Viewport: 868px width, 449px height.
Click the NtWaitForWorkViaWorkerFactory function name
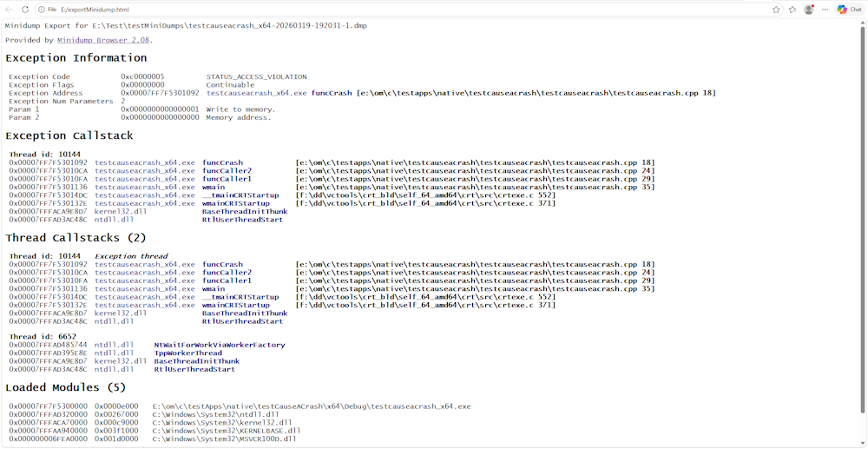[220, 345]
